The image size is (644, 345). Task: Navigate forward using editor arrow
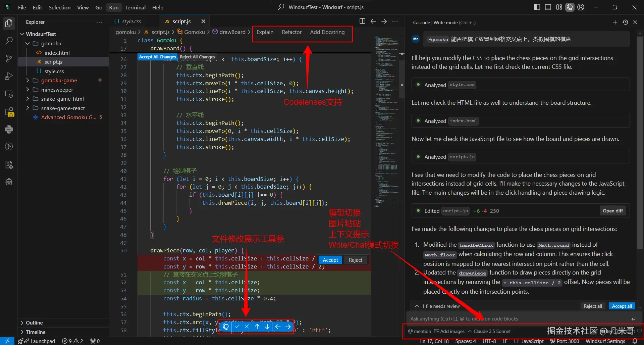384,21
